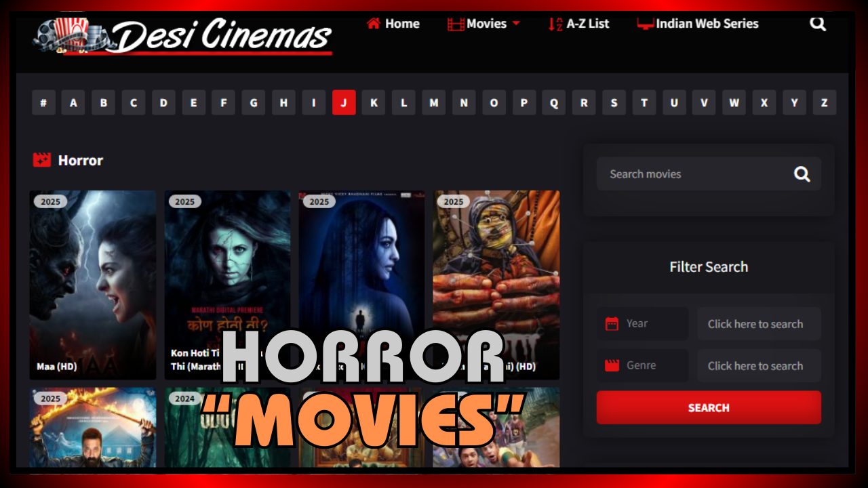Click the Indian Web Series monitor icon
Image resolution: width=868 pixels, height=488 pixels.
[645, 24]
